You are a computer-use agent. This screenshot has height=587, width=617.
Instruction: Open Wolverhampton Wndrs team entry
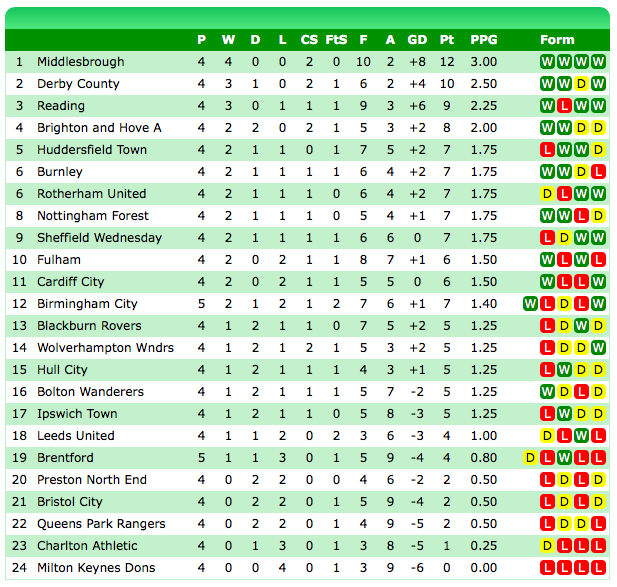[105, 348]
